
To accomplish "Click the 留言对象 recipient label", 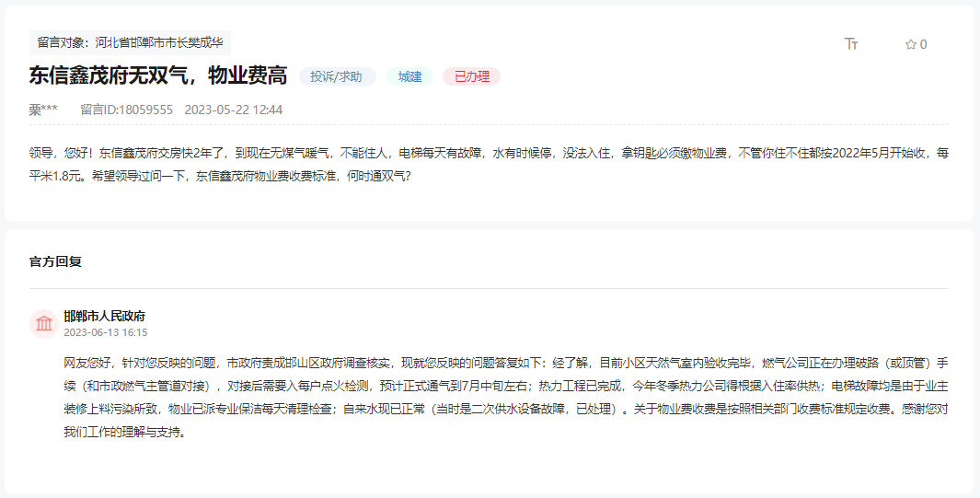I will (130, 42).
